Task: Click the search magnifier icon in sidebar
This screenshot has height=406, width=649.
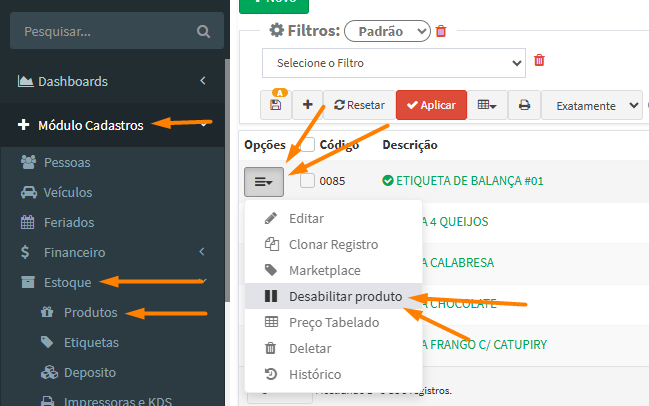Action: 203,31
